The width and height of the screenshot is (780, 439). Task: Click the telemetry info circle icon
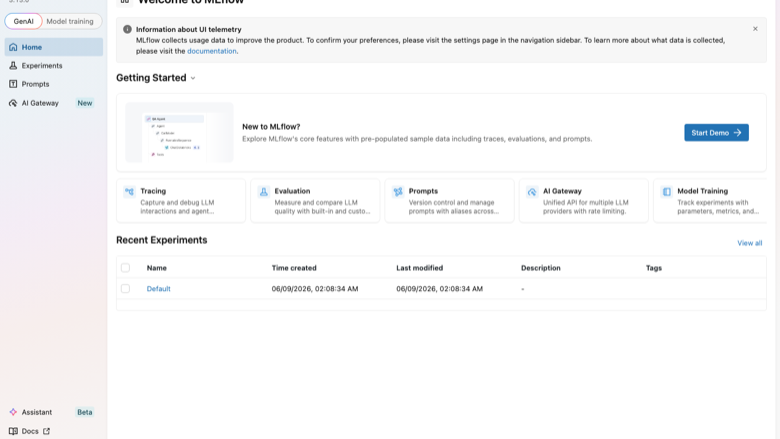(127, 29)
